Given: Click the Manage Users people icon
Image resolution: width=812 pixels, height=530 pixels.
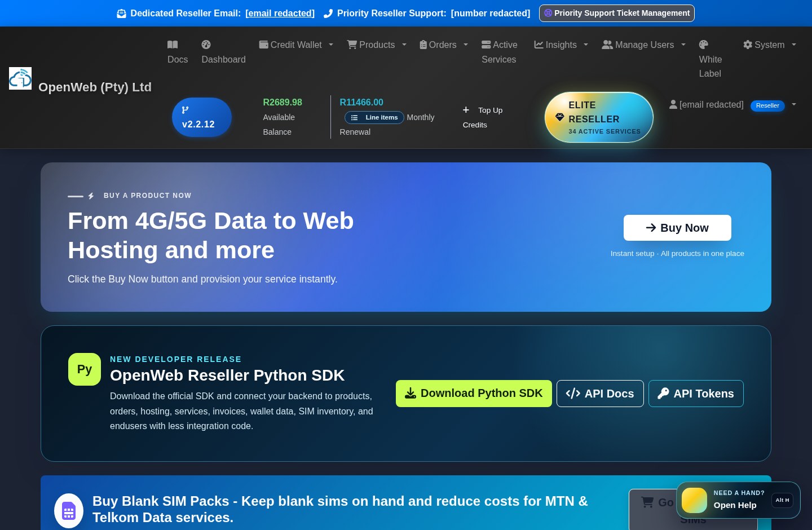Looking at the screenshot, I should tap(607, 45).
